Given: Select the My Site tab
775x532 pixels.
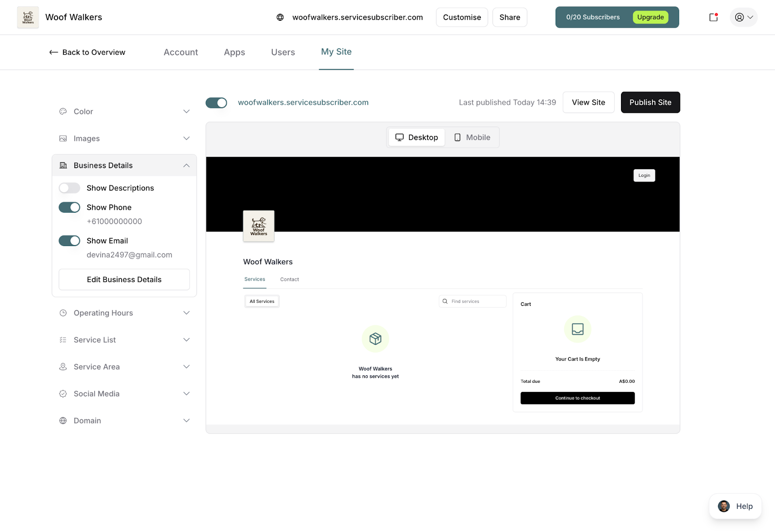Looking at the screenshot, I should (x=336, y=52).
